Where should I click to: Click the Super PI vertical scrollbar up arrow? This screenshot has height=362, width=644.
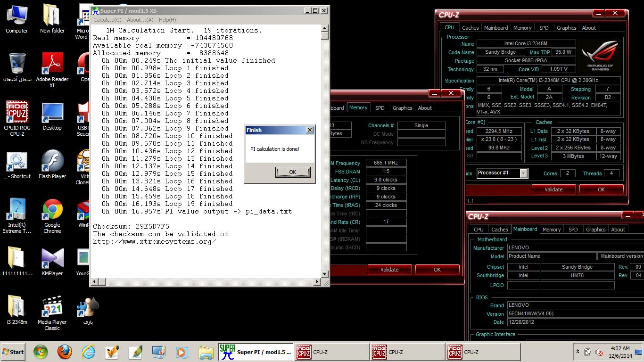click(324, 28)
